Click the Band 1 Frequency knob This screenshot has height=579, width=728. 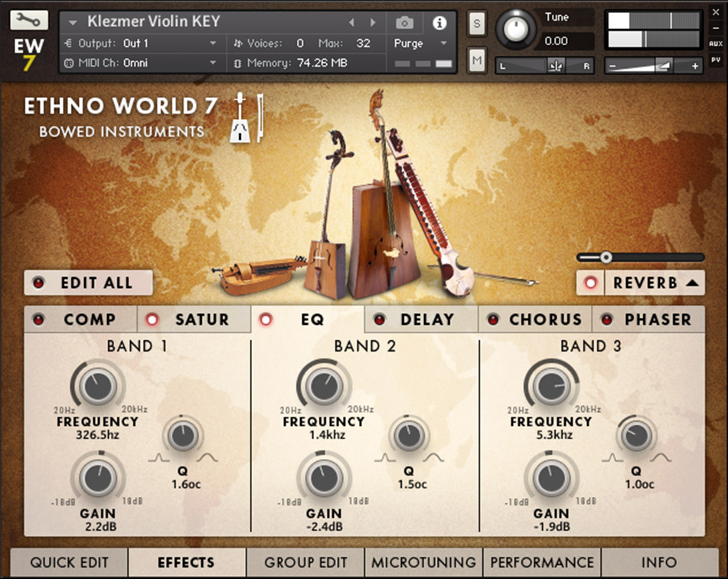[x=97, y=386]
